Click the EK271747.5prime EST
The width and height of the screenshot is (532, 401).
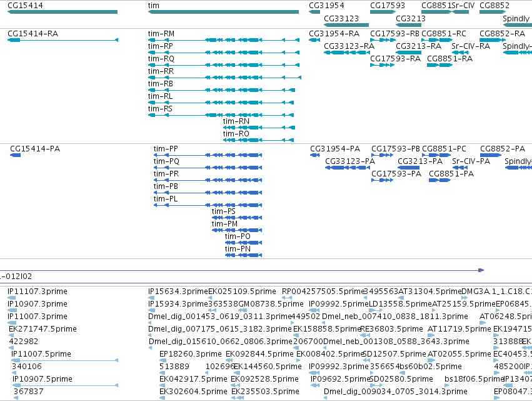(x=11, y=335)
